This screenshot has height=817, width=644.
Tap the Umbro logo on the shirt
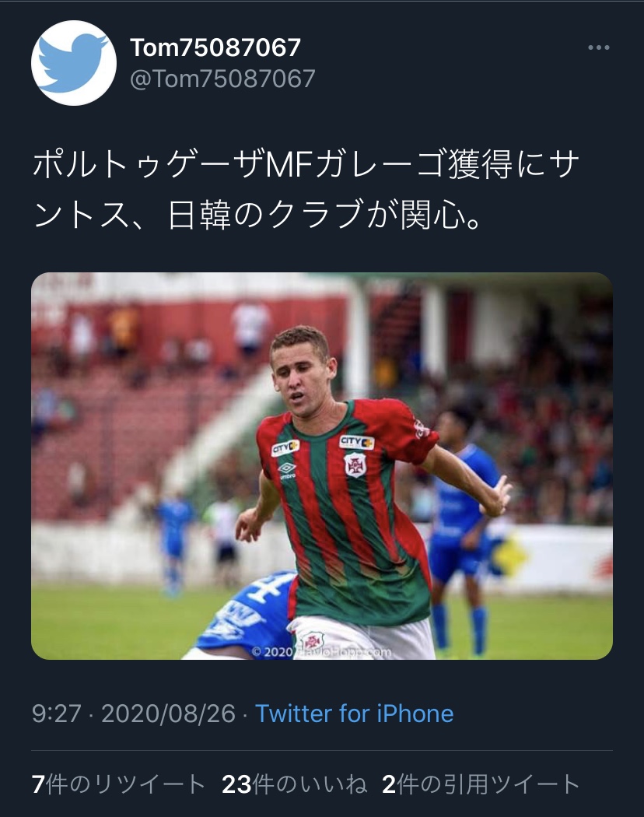click(x=287, y=470)
